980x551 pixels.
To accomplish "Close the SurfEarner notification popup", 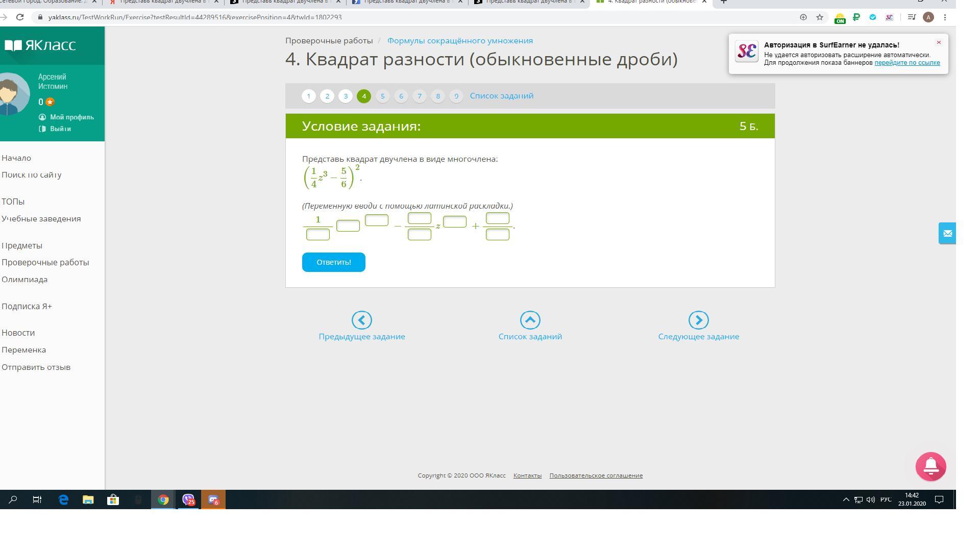I will click(x=939, y=42).
